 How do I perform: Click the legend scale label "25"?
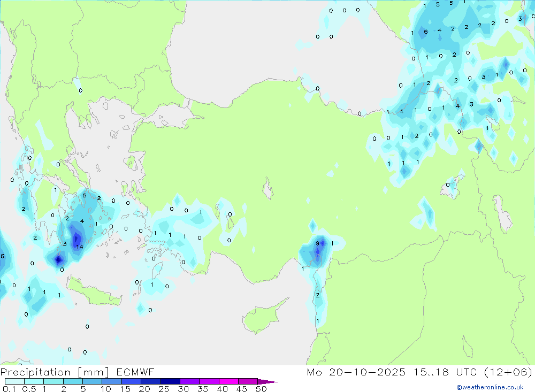[x=164, y=389]
